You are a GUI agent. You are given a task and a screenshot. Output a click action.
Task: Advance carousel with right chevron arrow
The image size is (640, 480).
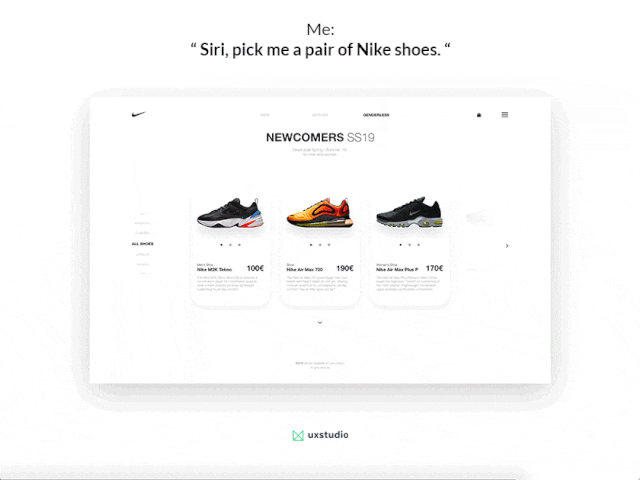[x=507, y=246]
